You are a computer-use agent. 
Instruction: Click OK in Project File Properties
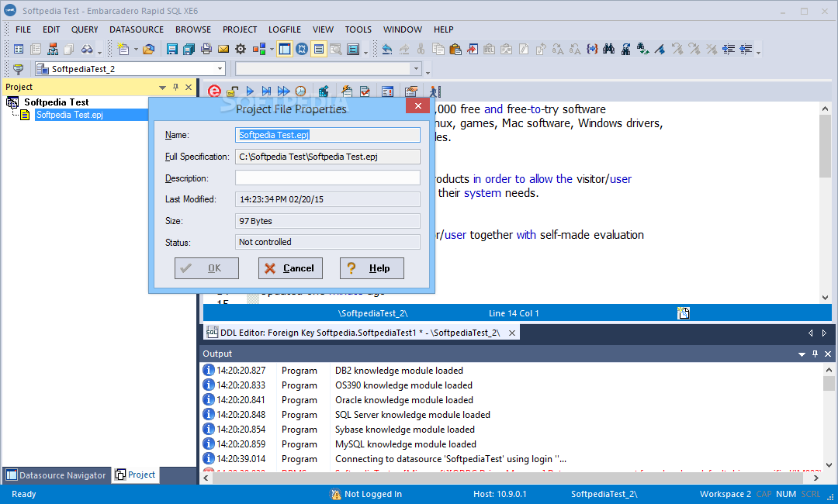click(x=206, y=268)
